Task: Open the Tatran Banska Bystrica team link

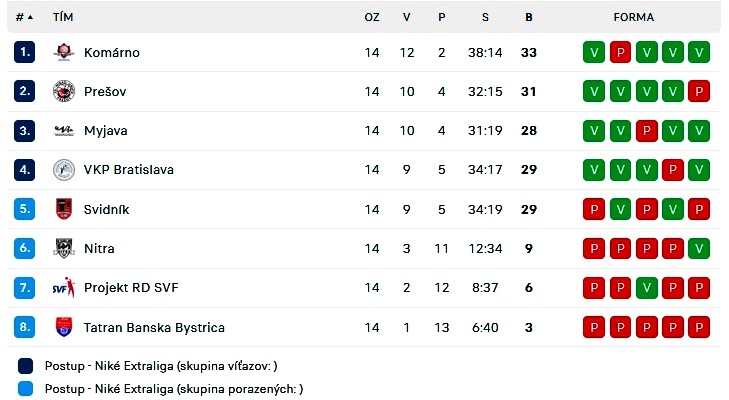Action: (x=154, y=327)
